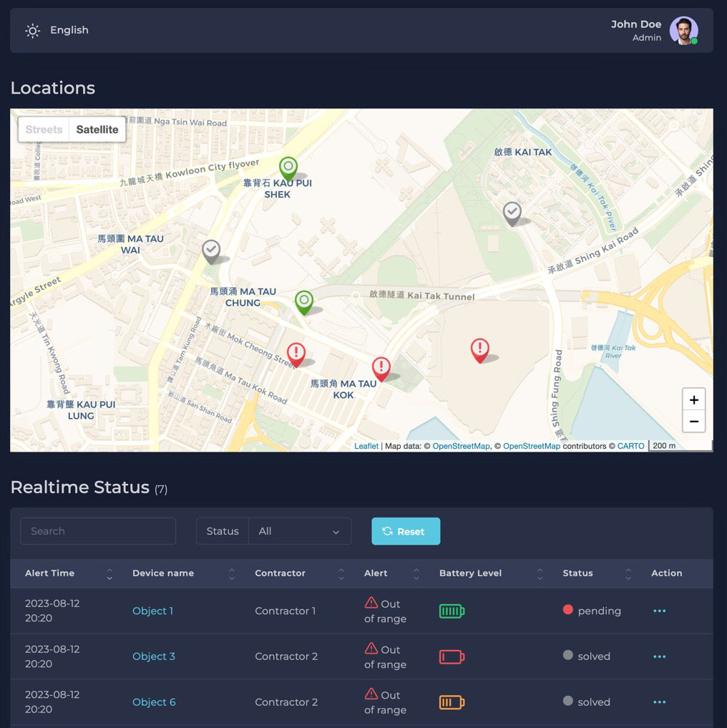
Task: Select the grey check marker near Kai Tak
Action: click(x=512, y=213)
